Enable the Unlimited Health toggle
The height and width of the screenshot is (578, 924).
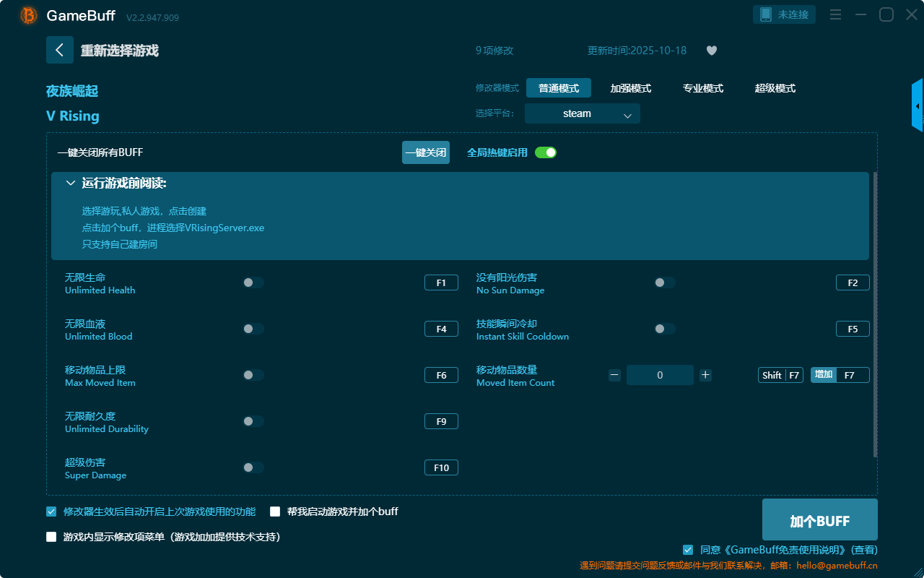[253, 282]
